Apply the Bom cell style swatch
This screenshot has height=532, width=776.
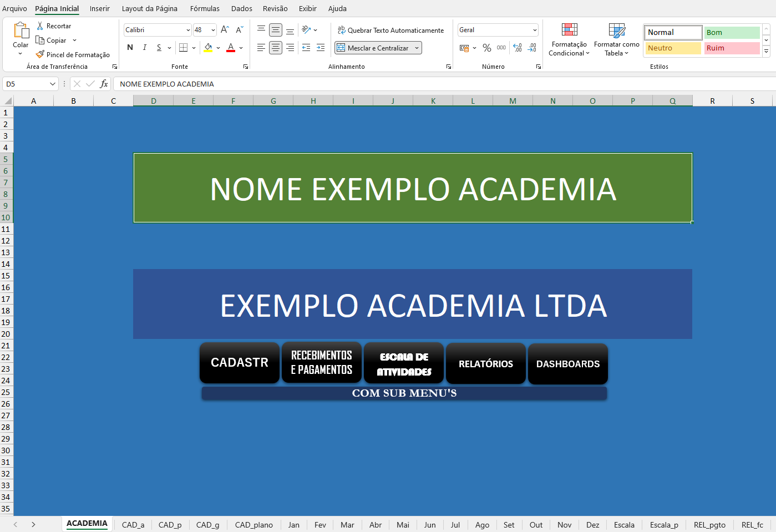pyautogui.click(x=731, y=32)
